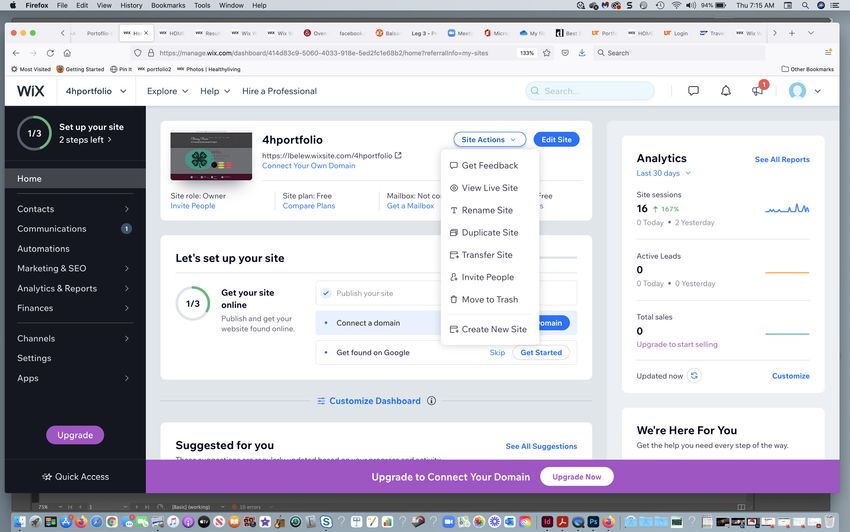
Task: Open See All Suggestions link
Action: click(x=541, y=446)
